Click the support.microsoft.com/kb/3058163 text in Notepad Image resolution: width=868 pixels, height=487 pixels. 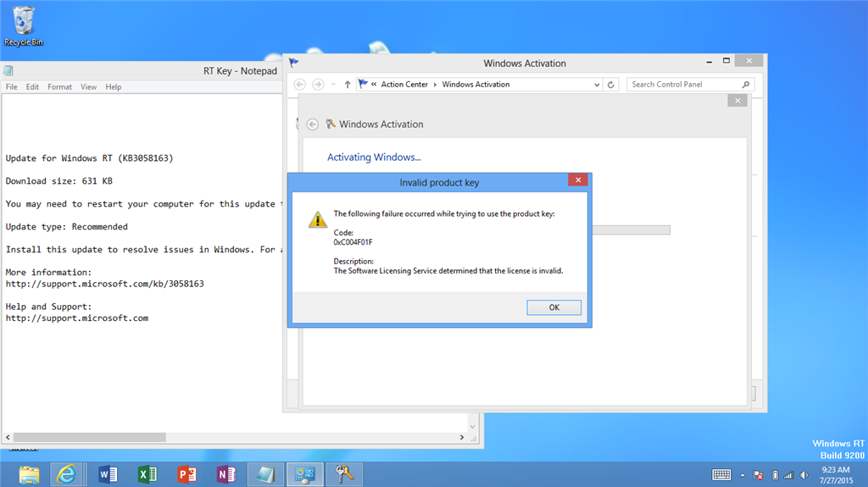[104, 284]
